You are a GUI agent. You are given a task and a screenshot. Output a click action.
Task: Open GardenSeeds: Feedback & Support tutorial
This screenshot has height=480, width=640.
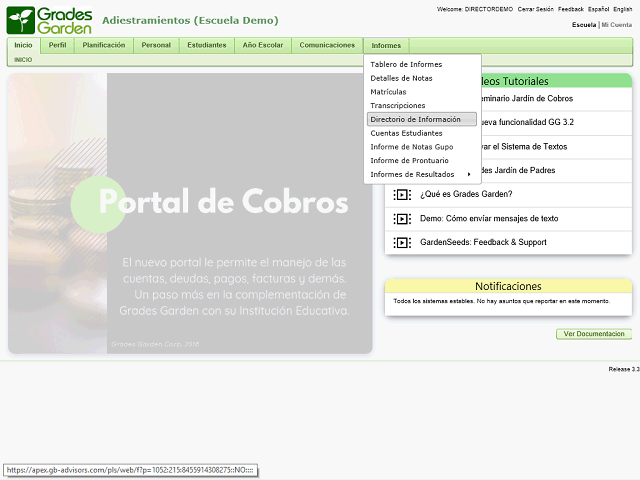click(483, 242)
